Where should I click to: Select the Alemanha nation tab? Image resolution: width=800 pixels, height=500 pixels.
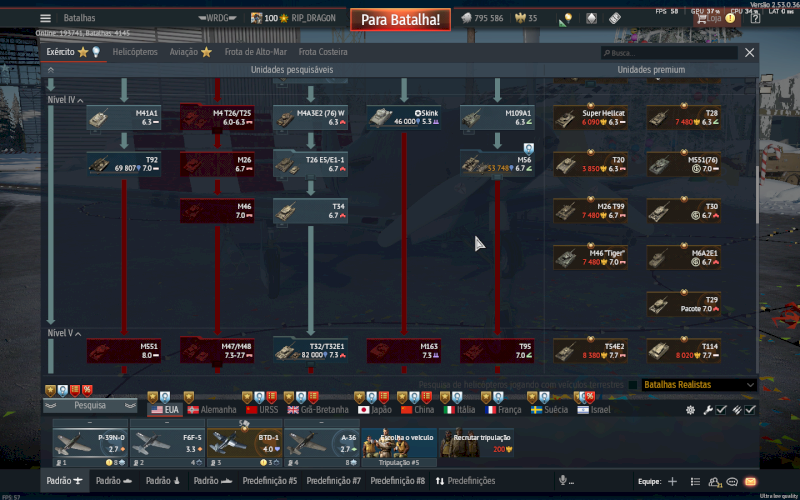tap(210, 410)
